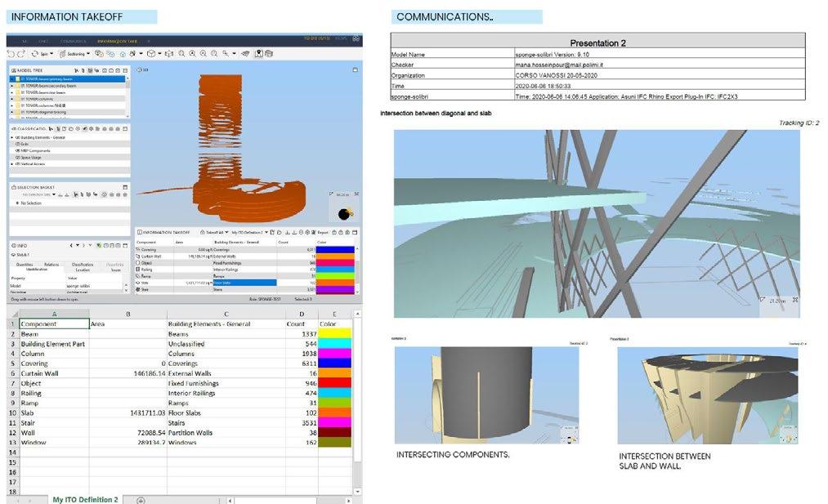
Task: Click Excel horizontal scrollbar right arrow
Action: (348, 500)
